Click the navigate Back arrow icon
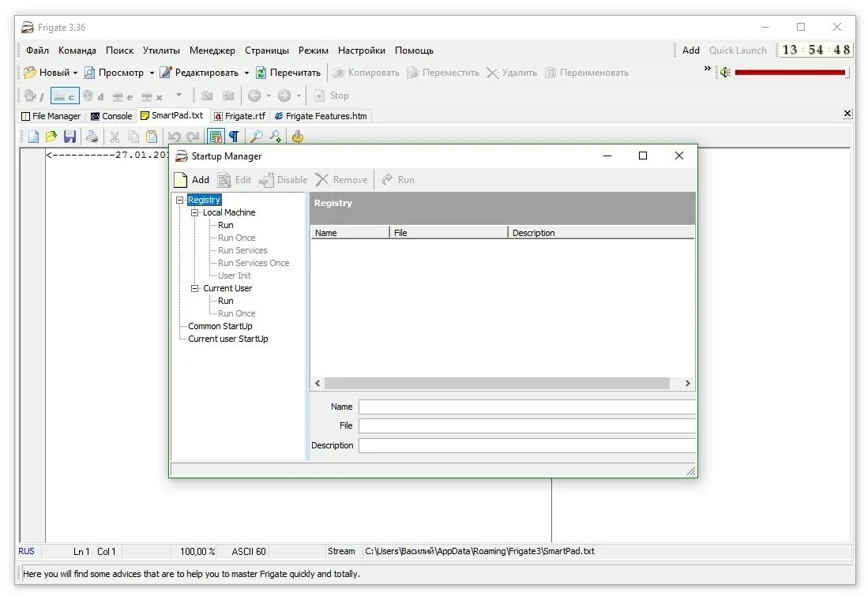The width and height of the screenshot is (868, 596). click(254, 96)
